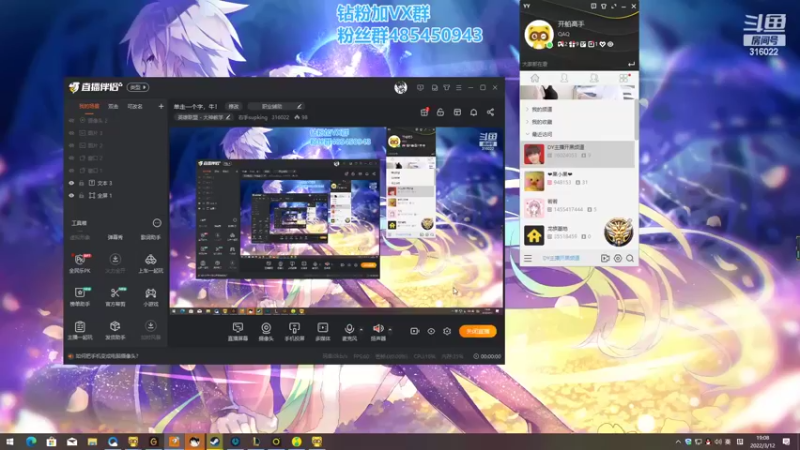The image size is (800, 450).
Task: Toggle visibility of the 图片 2 source
Action: click(x=71, y=145)
